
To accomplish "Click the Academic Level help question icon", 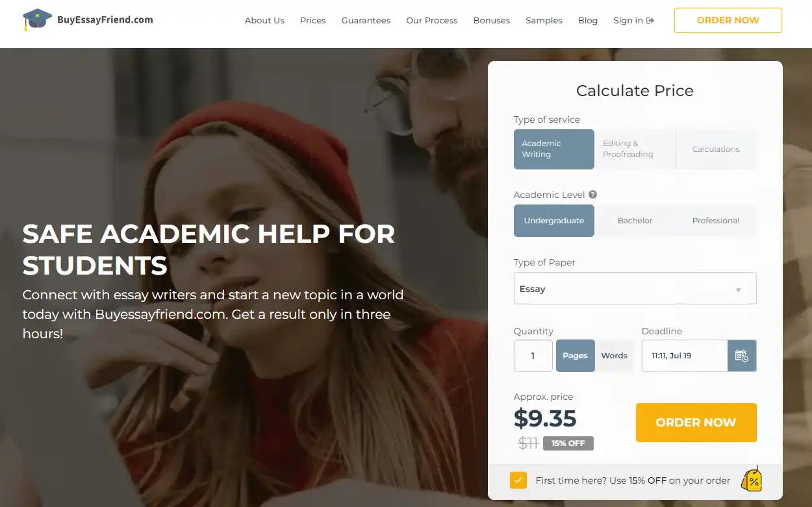I will click(x=592, y=195).
